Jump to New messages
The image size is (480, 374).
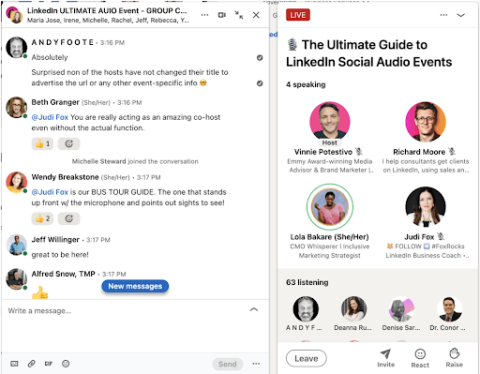135,286
